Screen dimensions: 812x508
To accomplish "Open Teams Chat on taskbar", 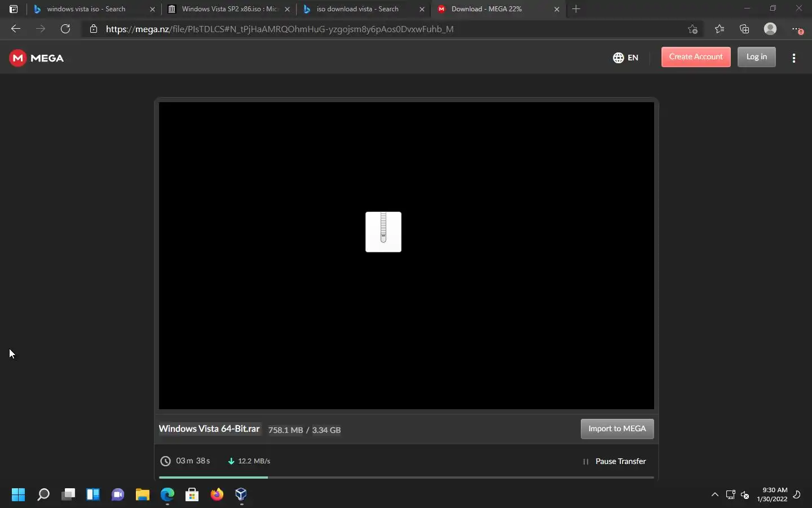I will pos(118,495).
